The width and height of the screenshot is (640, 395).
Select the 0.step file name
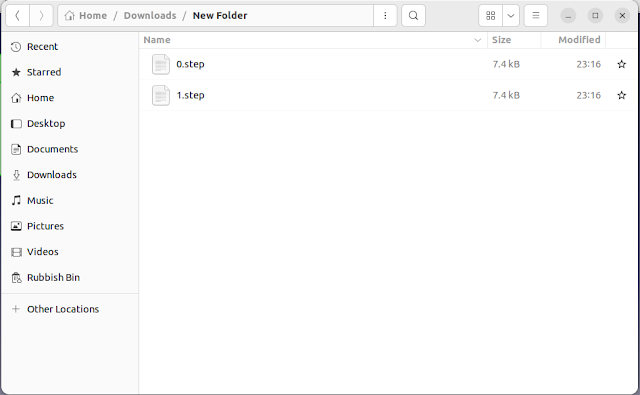(190, 64)
